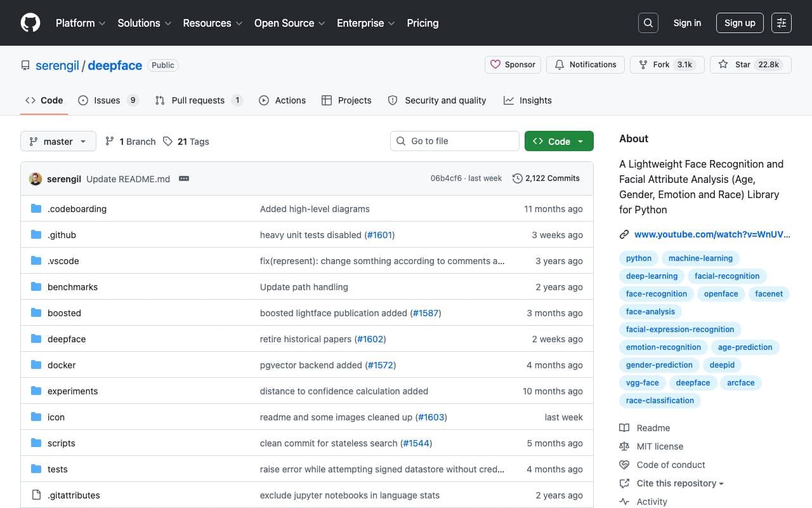This screenshot has width=812, height=508.
Task: Click the commit details ellipsis icon
Action: [184, 178]
